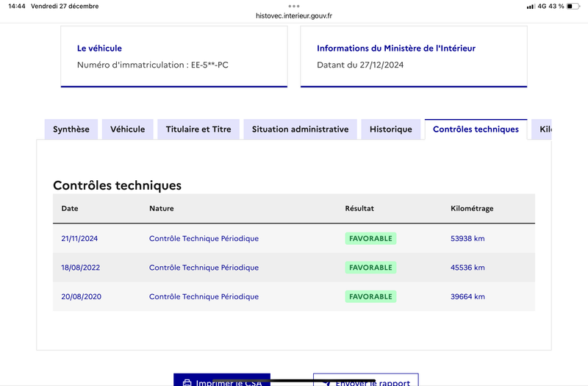The width and height of the screenshot is (588, 386).
Task: Click the Datant du 27/12/2024 text
Action: [360, 65]
